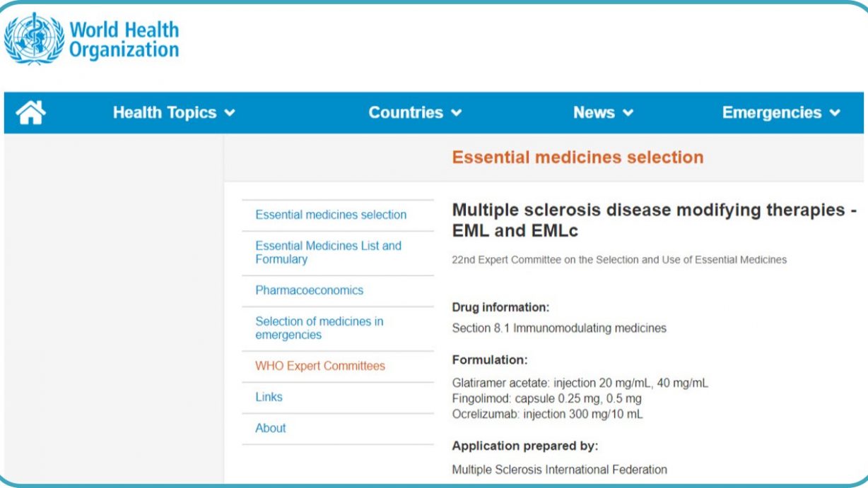The image size is (868, 488).
Task: Open Essential medicines selection sidebar link
Action: pos(331,215)
